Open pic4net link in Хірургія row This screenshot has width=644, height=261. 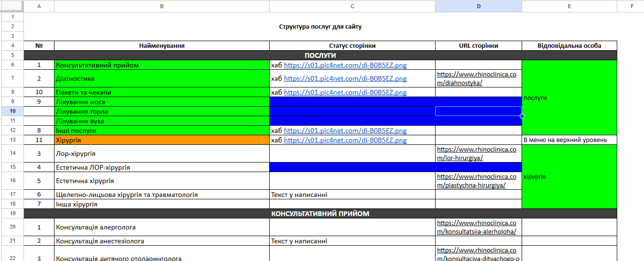345,140
